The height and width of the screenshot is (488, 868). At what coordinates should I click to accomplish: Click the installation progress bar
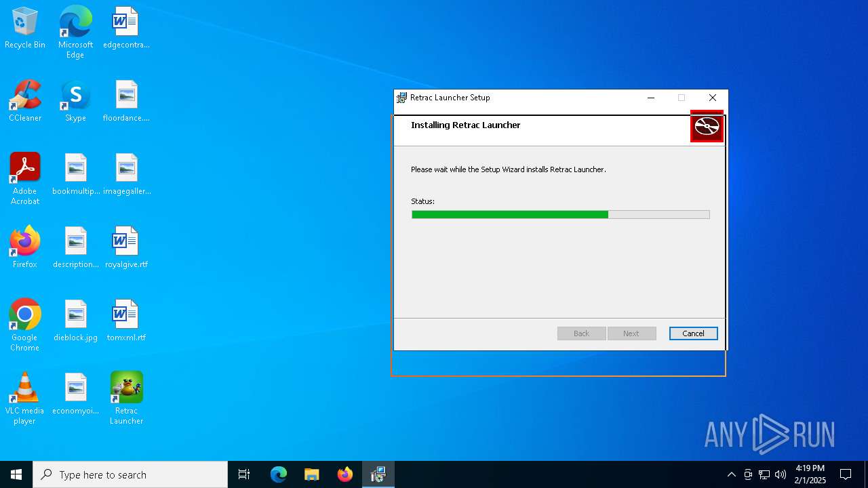(x=561, y=214)
